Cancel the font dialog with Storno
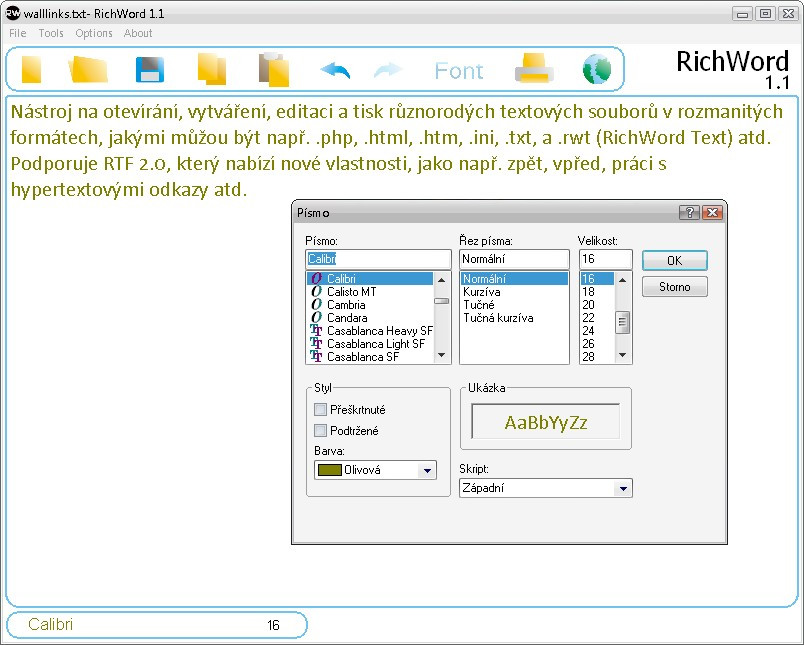 [x=675, y=287]
